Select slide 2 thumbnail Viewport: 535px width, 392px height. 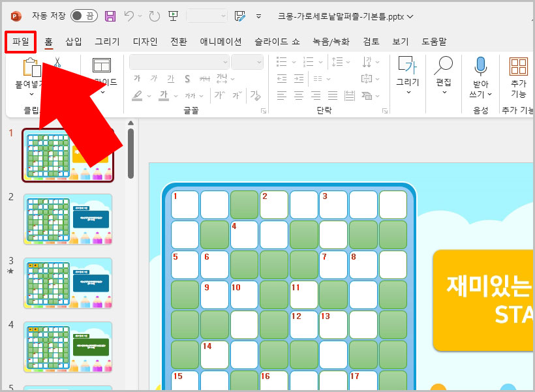(x=68, y=219)
